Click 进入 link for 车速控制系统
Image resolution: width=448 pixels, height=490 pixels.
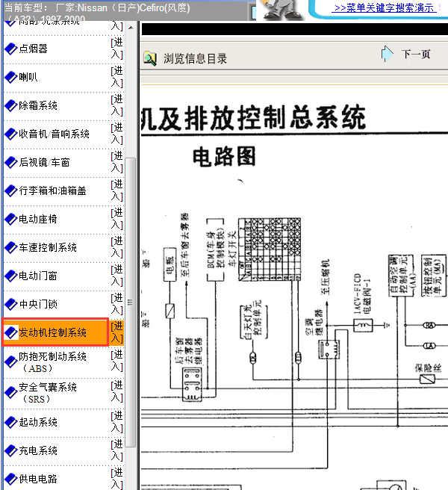tap(117, 247)
